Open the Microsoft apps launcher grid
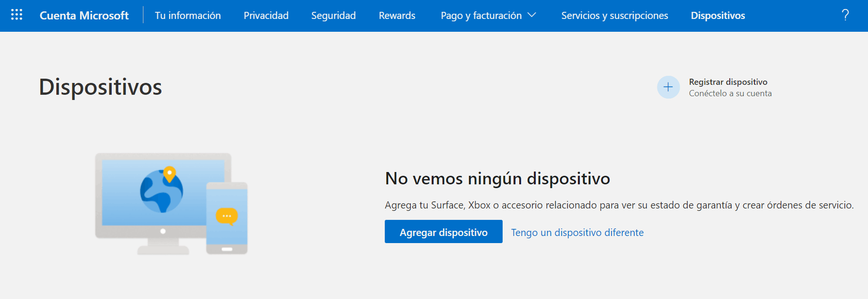The image size is (868, 299). point(17,15)
